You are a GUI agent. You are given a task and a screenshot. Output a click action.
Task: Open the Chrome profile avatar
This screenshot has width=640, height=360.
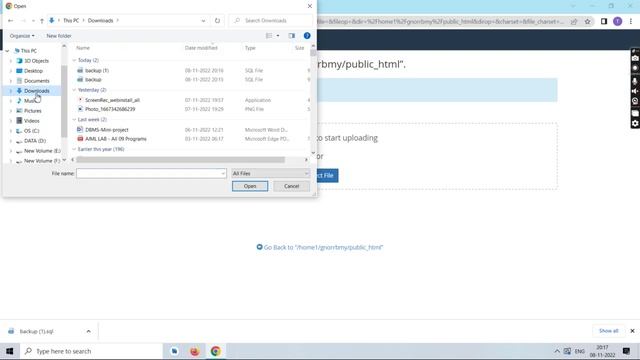pyautogui.click(x=618, y=22)
